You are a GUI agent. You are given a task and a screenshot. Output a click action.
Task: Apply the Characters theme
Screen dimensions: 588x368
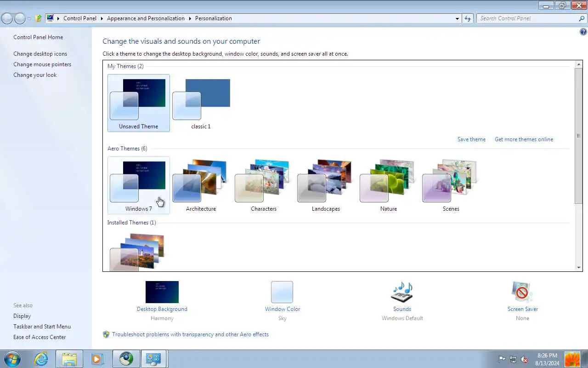[264, 185]
